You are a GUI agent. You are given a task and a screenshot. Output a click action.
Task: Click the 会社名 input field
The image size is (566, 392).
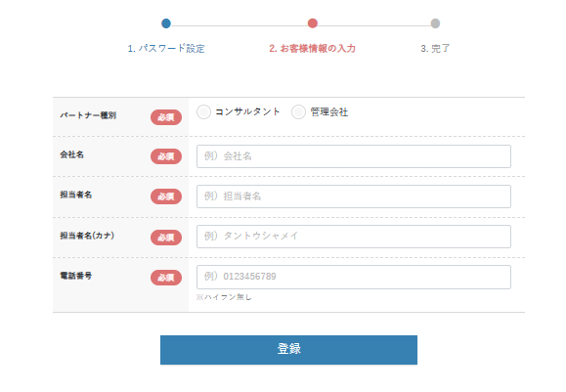pos(354,156)
